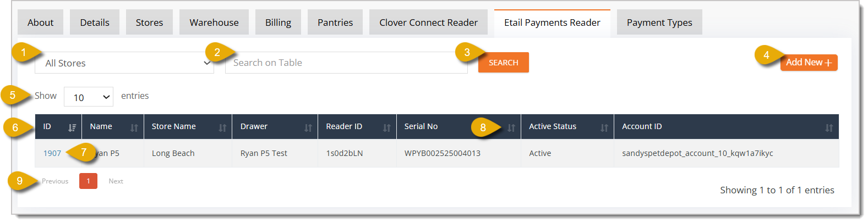Screen dimensions: 868x223
Task: Click sort icon in Store Name column
Action: (222, 127)
